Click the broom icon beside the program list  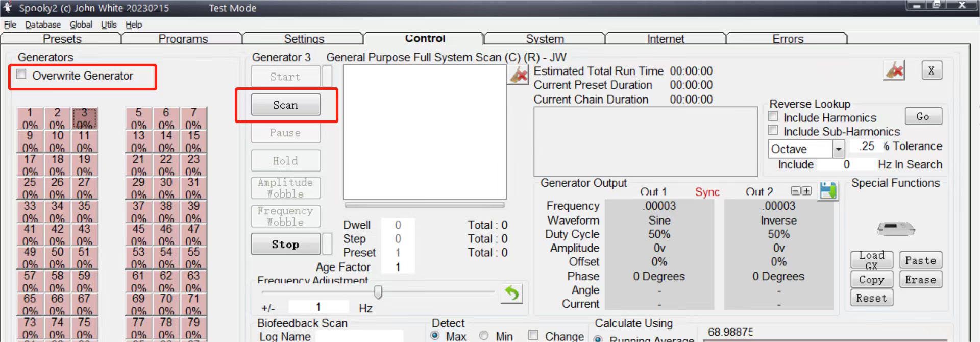click(518, 76)
